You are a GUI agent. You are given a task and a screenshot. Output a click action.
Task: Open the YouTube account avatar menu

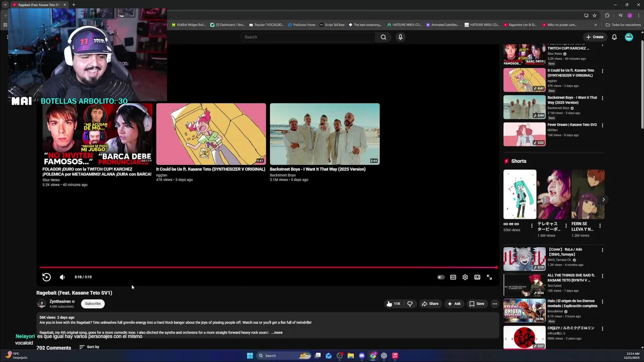pyautogui.click(x=629, y=37)
